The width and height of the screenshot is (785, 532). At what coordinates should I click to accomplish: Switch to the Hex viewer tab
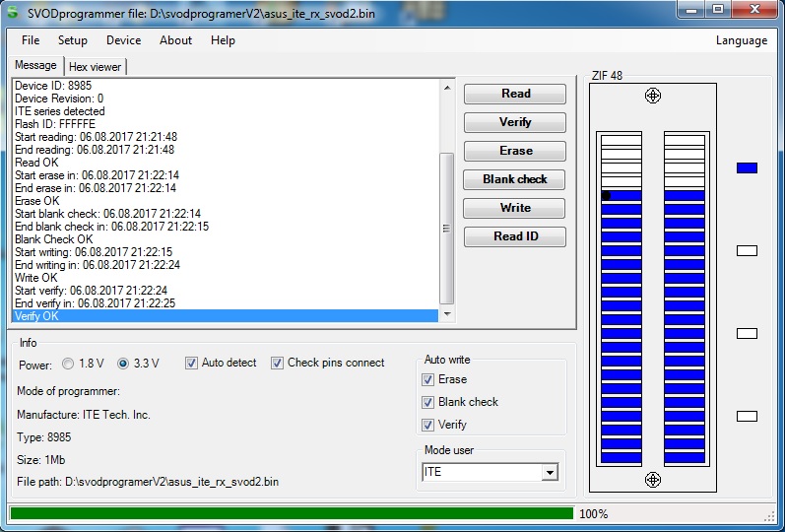(x=96, y=66)
